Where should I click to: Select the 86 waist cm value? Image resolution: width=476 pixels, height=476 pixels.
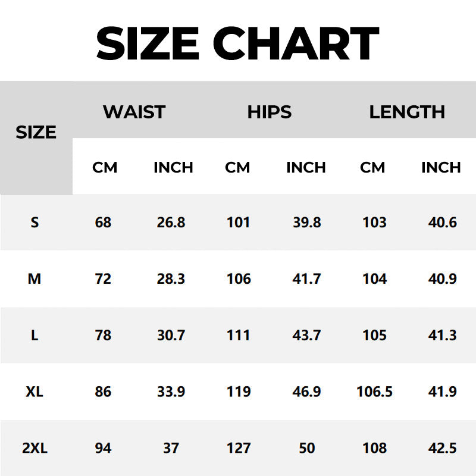103,392
